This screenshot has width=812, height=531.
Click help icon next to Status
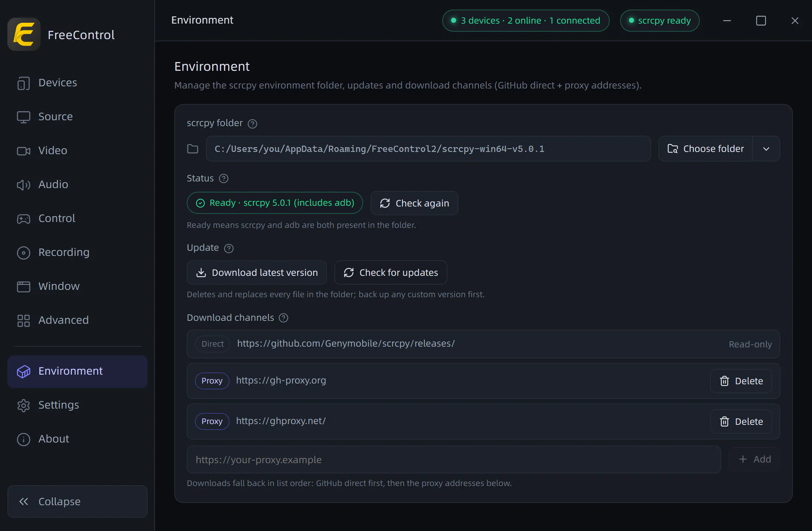tap(224, 178)
